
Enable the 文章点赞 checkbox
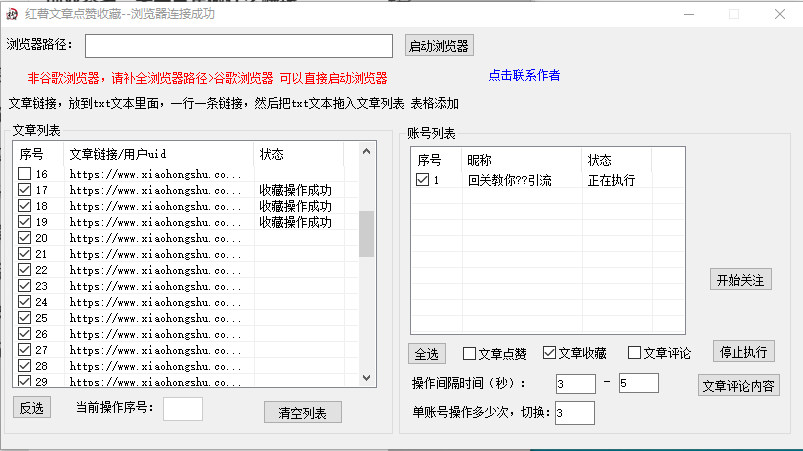tap(469, 353)
